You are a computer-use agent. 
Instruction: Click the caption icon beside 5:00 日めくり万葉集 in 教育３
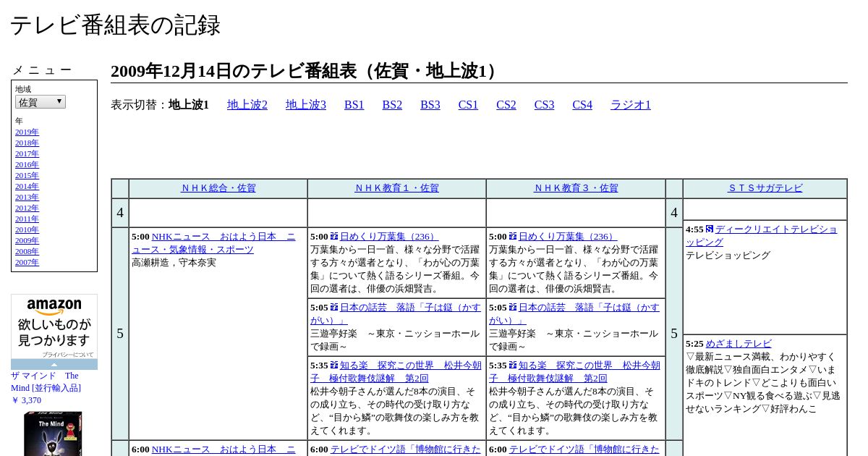pyautogui.click(x=513, y=237)
